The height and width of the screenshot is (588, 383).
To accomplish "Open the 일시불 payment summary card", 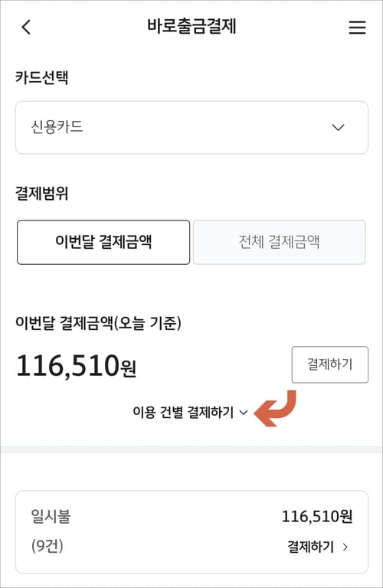I will tap(191, 532).
